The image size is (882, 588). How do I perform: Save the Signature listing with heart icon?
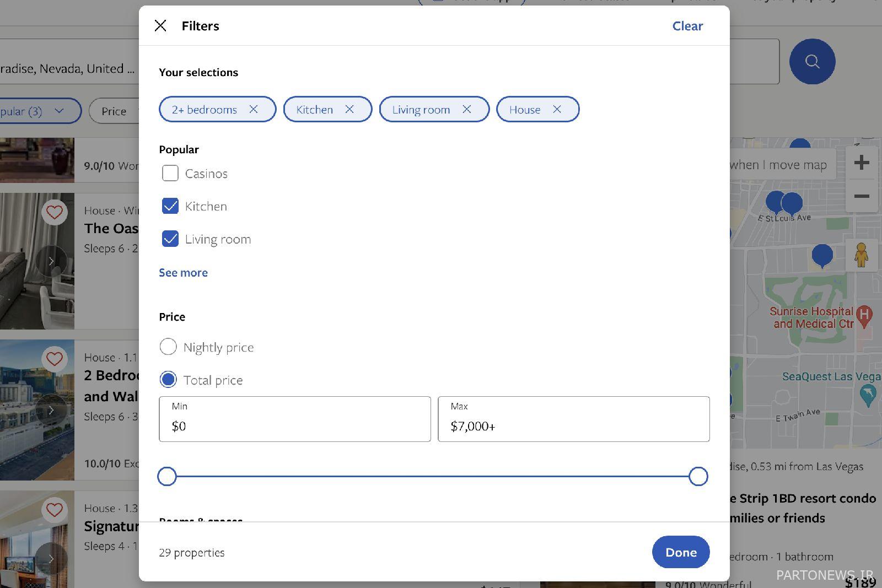coord(54,510)
